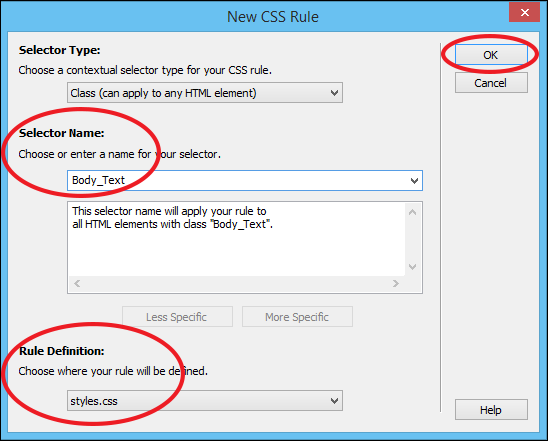Open the Help button
The width and height of the screenshot is (548, 441).
491,410
